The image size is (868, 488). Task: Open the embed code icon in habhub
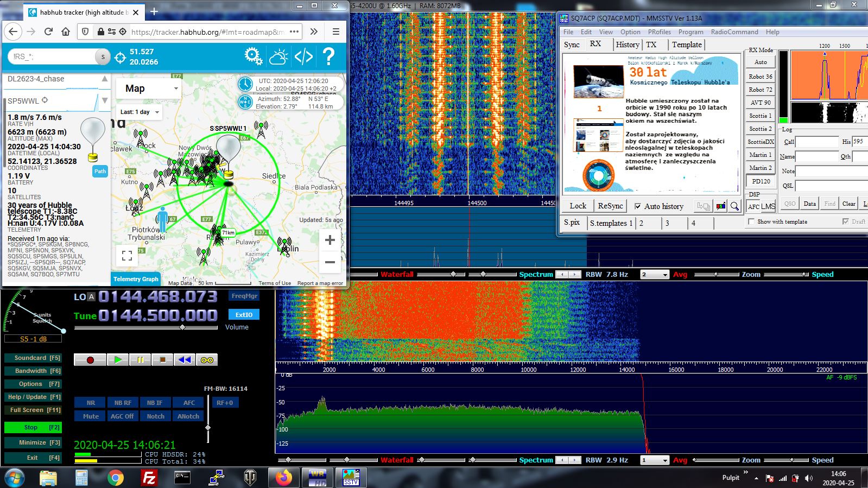pyautogui.click(x=303, y=56)
